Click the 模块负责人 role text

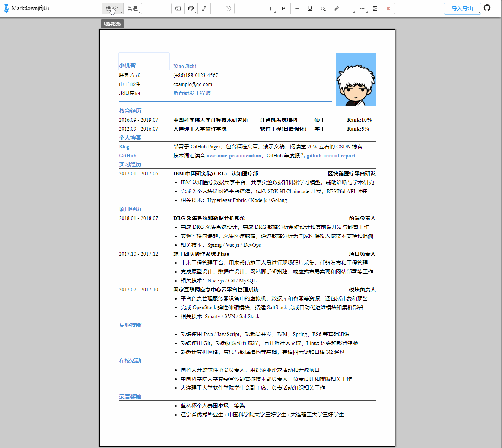[362, 289]
